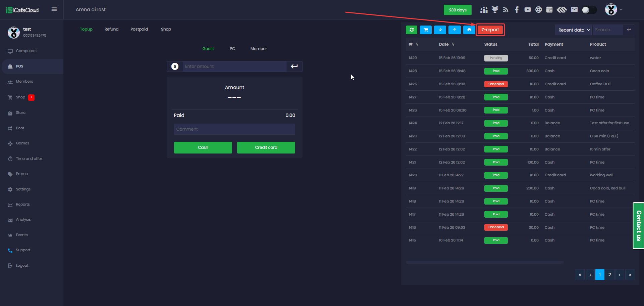Click the blue shopping cart icon button

[x=426, y=30]
